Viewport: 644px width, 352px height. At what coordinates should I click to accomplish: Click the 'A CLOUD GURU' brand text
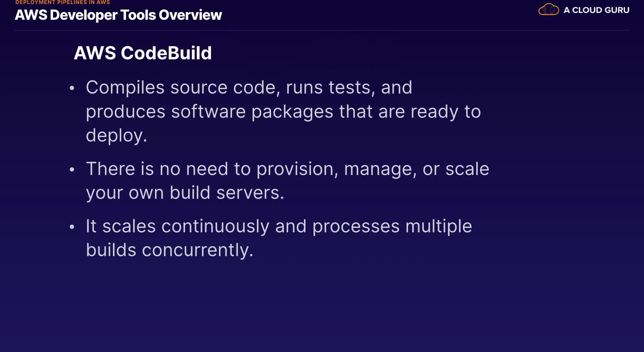pyautogui.click(x=596, y=10)
